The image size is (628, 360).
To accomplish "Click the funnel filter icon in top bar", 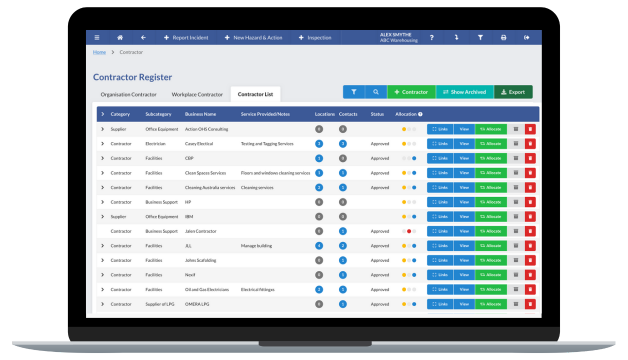I will tap(480, 38).
